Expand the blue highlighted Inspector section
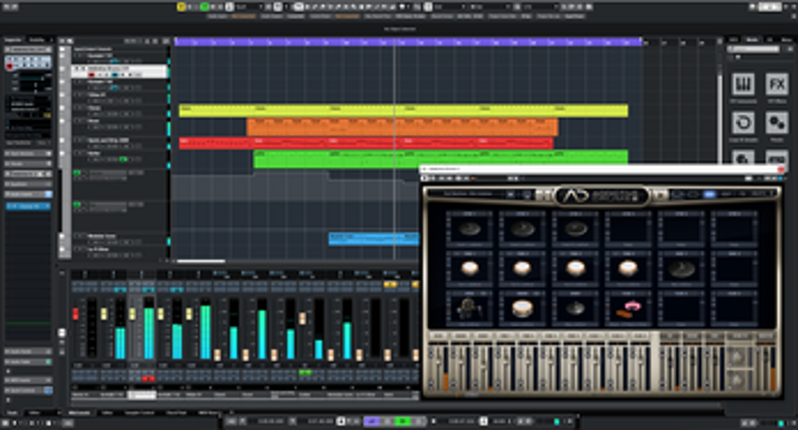The image size is (798, 430). 28,206
